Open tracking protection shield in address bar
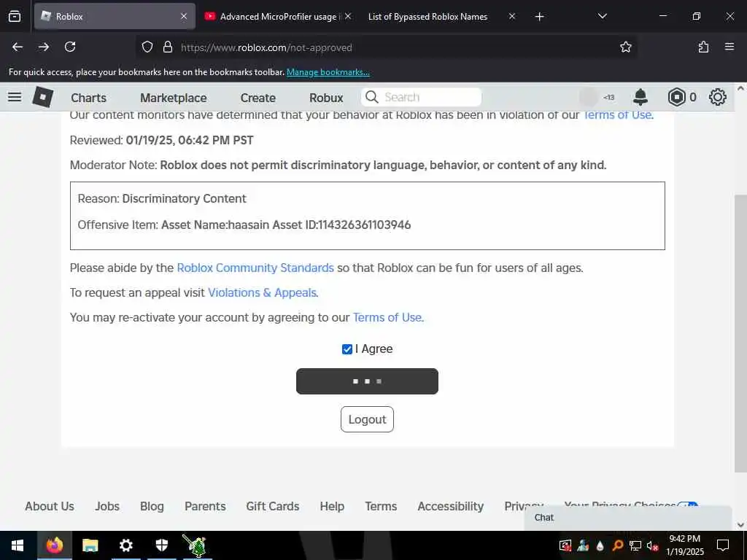Viewport: 747px width, 560px height. pos(147,47)
